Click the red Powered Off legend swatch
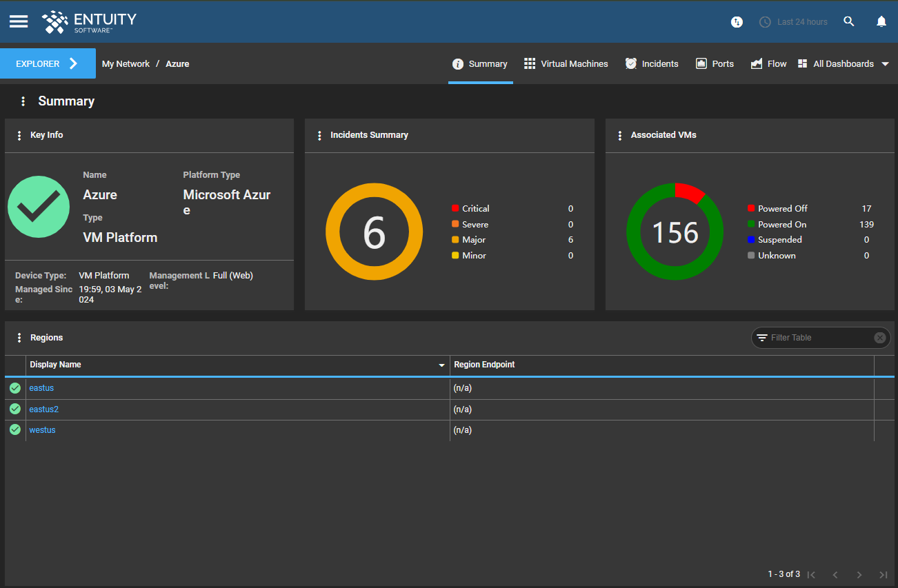This screenshot has width=898, height=588. (x=751, y=208)
